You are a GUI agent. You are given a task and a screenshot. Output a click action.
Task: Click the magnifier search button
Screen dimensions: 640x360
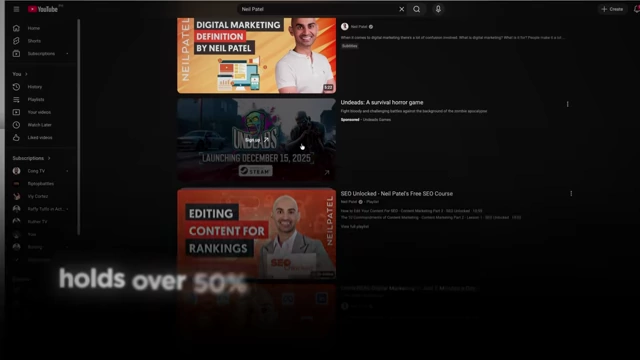coord(416,9)
